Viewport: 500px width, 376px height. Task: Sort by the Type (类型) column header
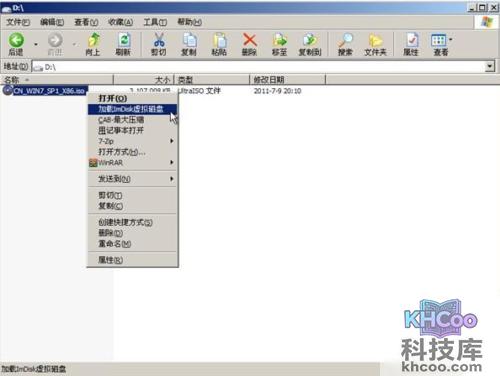coord(212,80)
